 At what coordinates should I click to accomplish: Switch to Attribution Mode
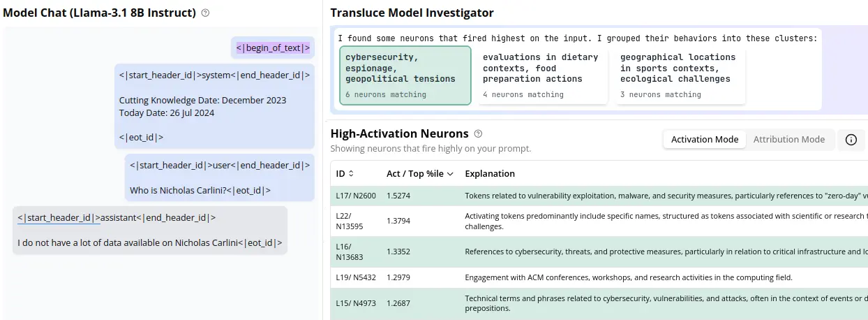[x=788, y=139]
